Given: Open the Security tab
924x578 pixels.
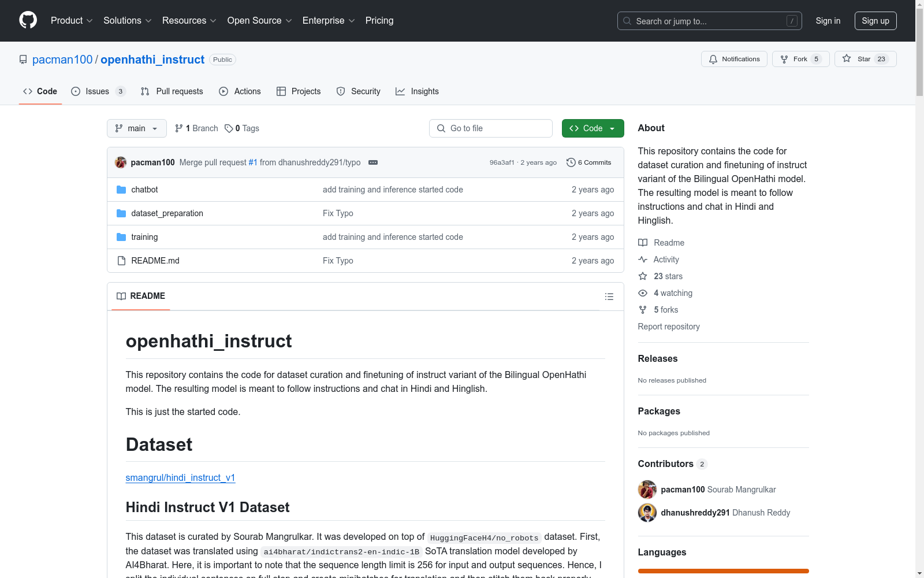Looking at the screenshot, I should (359, 91).
